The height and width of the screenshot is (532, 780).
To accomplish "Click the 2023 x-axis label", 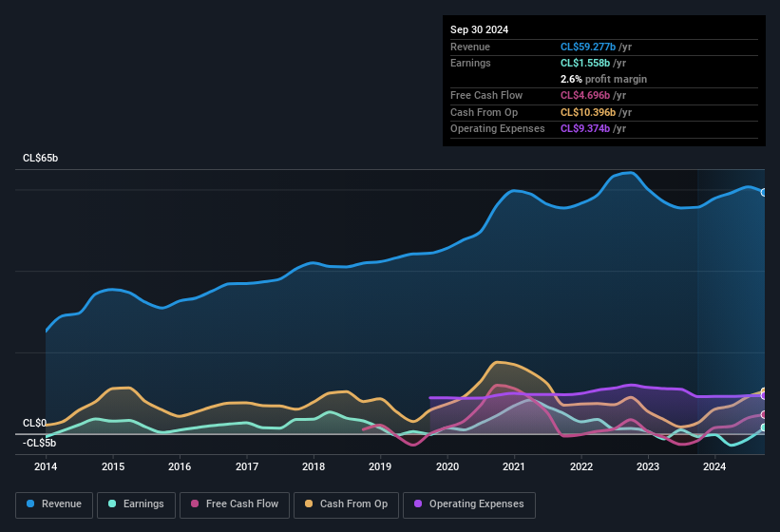I will click(x=648, y=466).
